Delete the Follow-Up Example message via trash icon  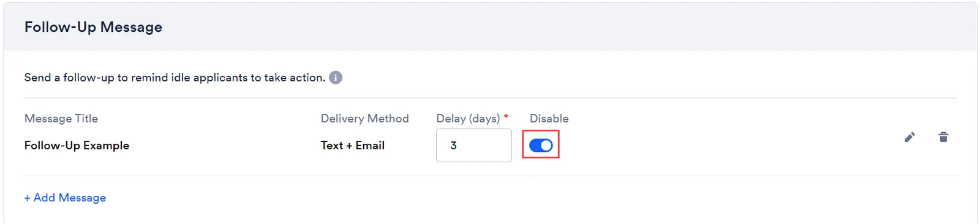(943, 137)
